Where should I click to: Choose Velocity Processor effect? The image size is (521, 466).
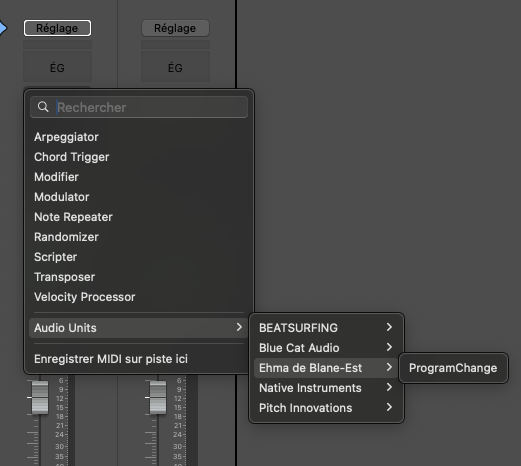[x=85, y=297]
